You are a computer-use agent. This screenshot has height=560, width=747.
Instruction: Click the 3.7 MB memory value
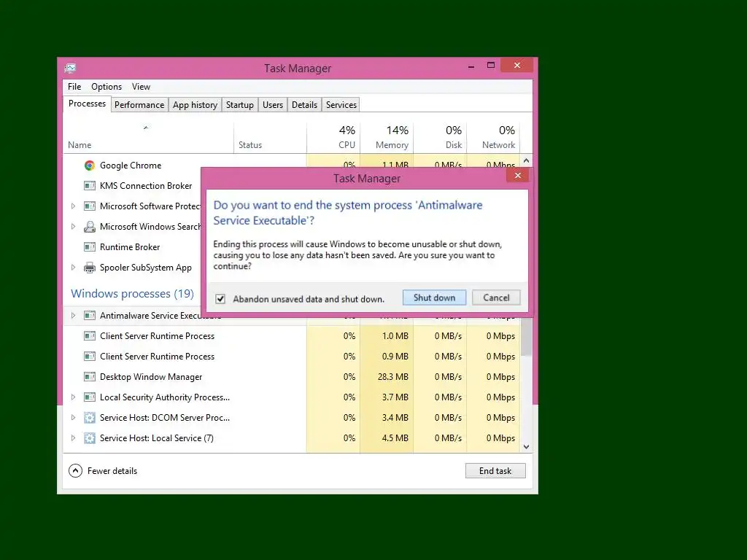click(395, 397)
